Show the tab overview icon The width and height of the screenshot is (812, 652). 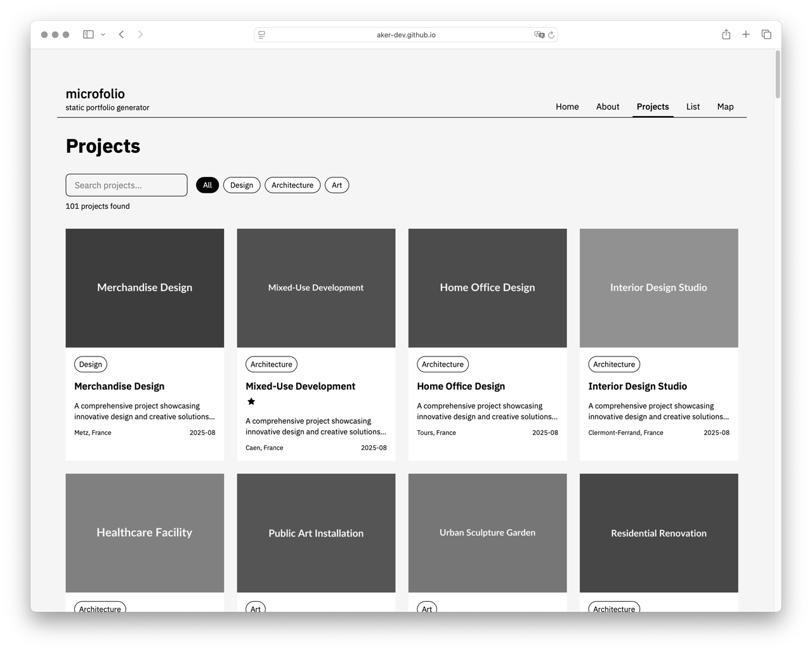(x=766, y=34)
